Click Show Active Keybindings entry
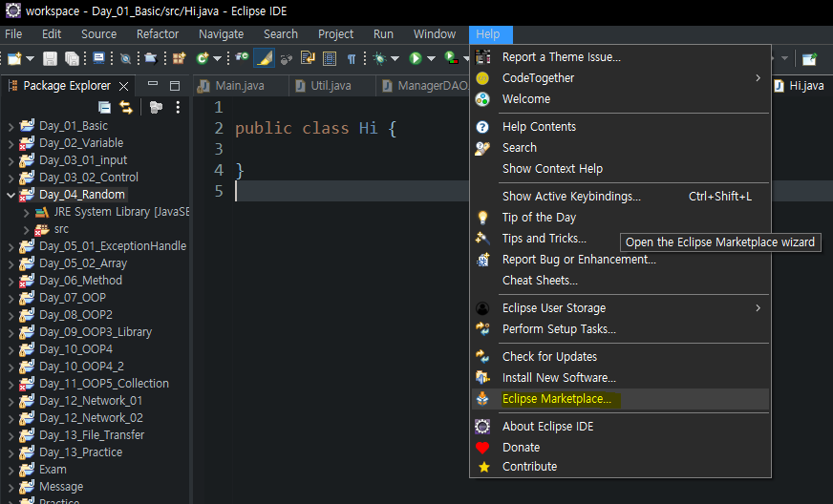 (620, 196)
